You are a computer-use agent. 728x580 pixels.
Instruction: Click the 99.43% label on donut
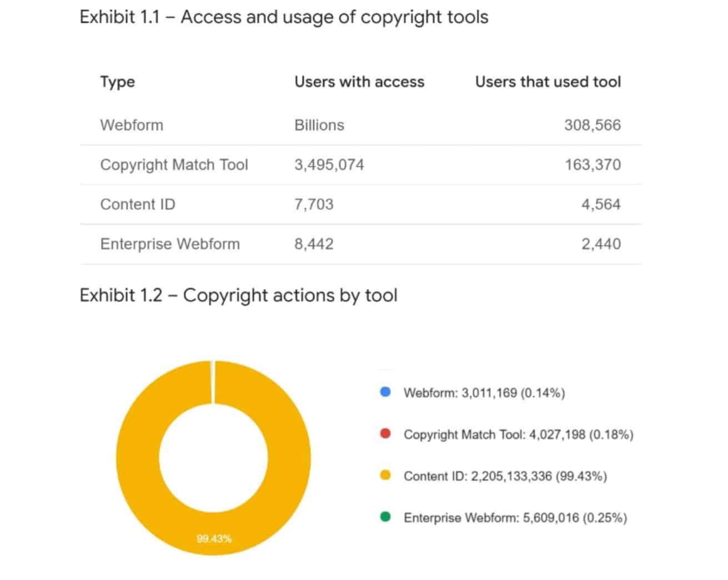214,538
